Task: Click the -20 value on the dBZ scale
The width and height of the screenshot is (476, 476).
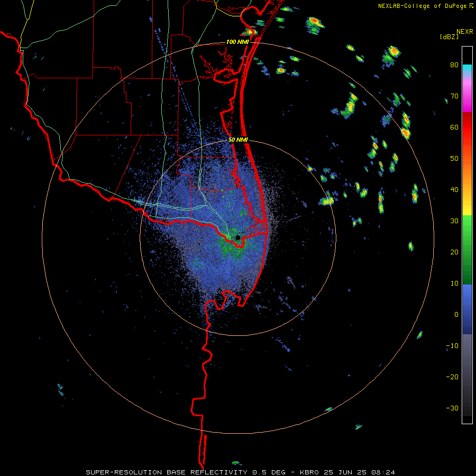Action: click(x=452, y=377)
